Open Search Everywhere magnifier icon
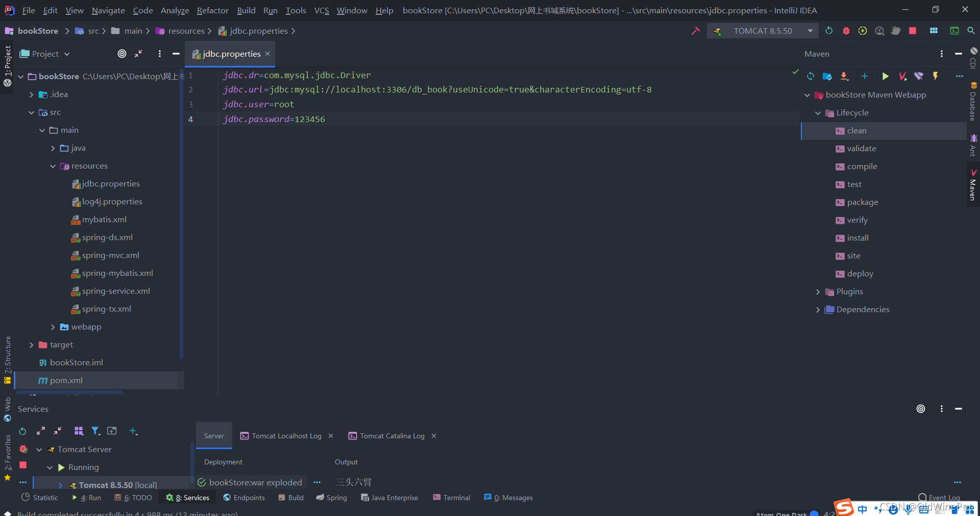Viewport: 980px width, 516px height. (x=971, y=31)
